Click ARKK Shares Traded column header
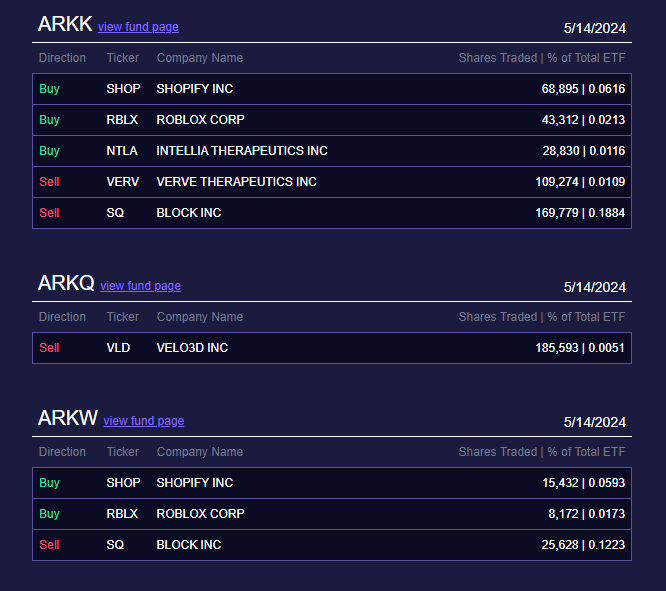Image resolution: width=666 pixels, height=591 pixels. [542, 58]
